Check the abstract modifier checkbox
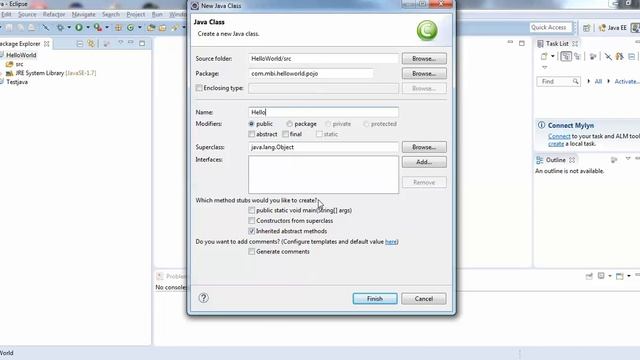The image size is (640, 360). tap(251, 134)
